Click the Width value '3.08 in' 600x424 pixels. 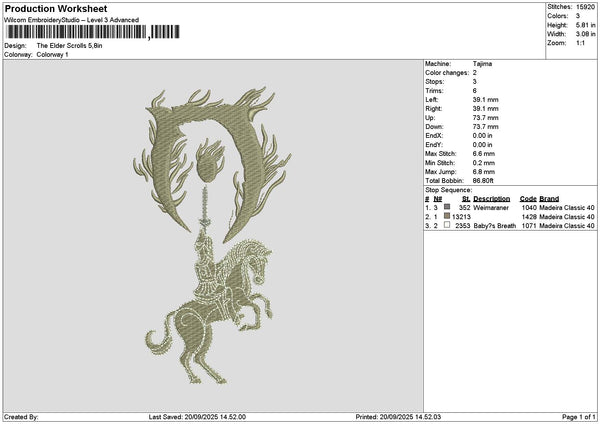pyautogui.click(x=585, y=34)
